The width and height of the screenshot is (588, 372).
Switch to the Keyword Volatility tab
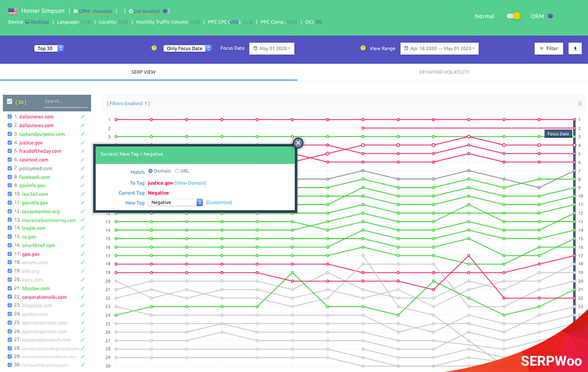tap(444, 72)
